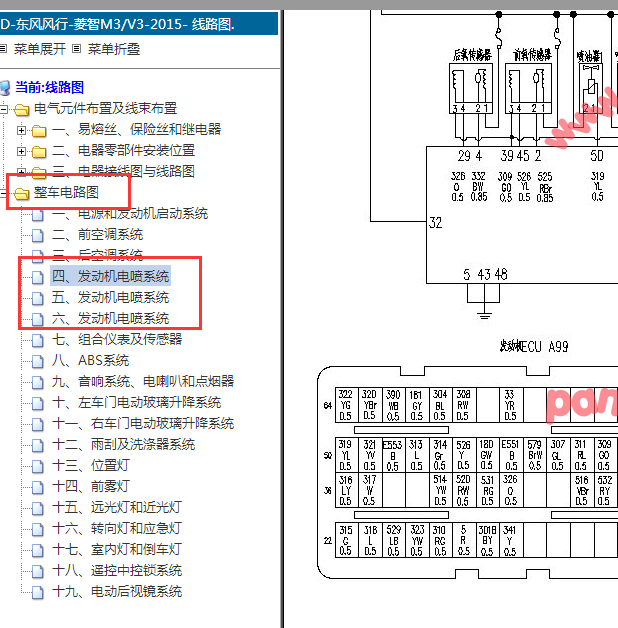Click page icon of 十九、电动后视镜系统
Viewport: 618px width, 628px height.
[x=38, y=592]
